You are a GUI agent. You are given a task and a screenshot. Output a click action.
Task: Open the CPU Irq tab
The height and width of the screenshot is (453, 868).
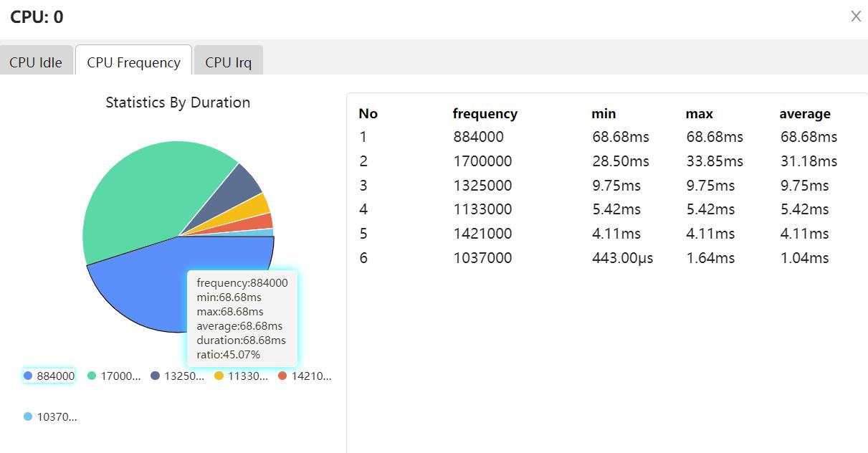click(228, 62)
